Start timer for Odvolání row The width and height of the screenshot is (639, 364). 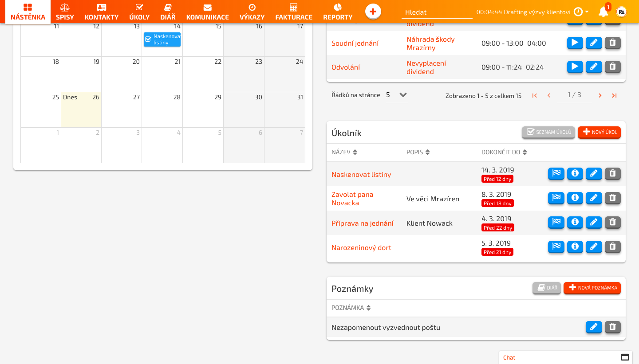575,67
